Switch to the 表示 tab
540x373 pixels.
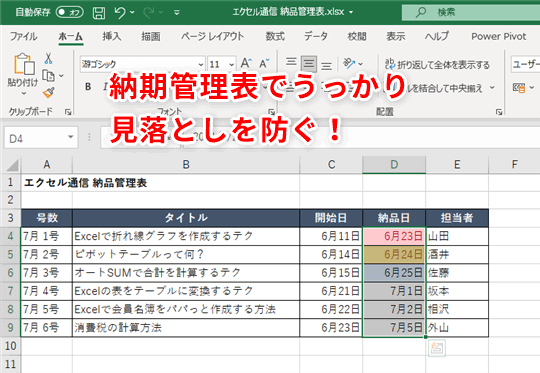click(x=395, y=36)
